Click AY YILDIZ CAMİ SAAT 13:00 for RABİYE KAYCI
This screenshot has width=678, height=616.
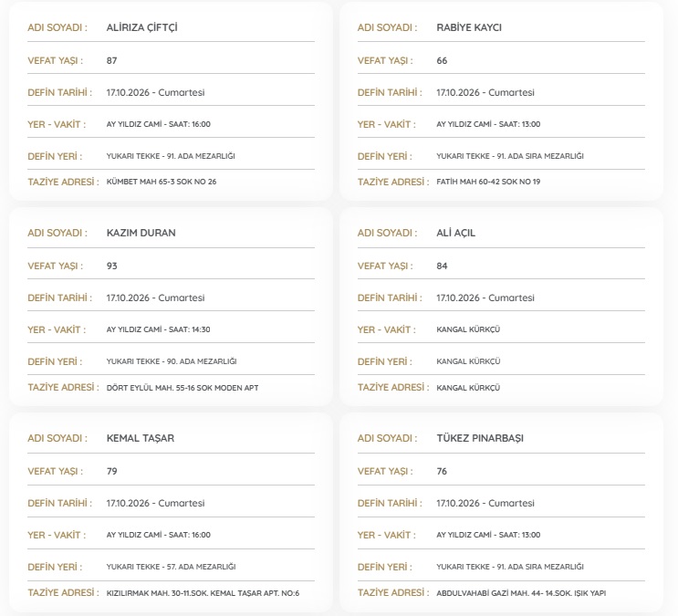click(488, 124)
